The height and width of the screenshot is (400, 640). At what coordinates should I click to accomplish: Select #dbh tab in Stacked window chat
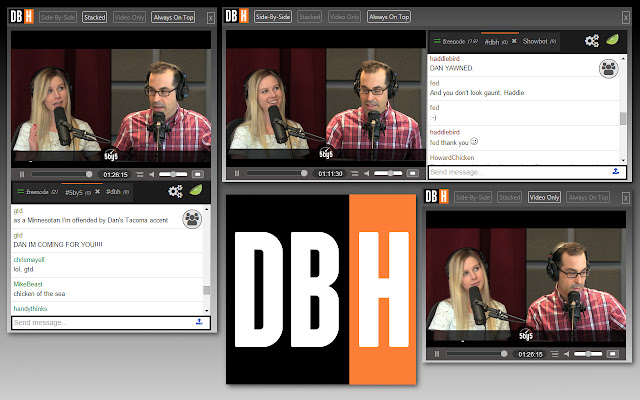[118, 191]
